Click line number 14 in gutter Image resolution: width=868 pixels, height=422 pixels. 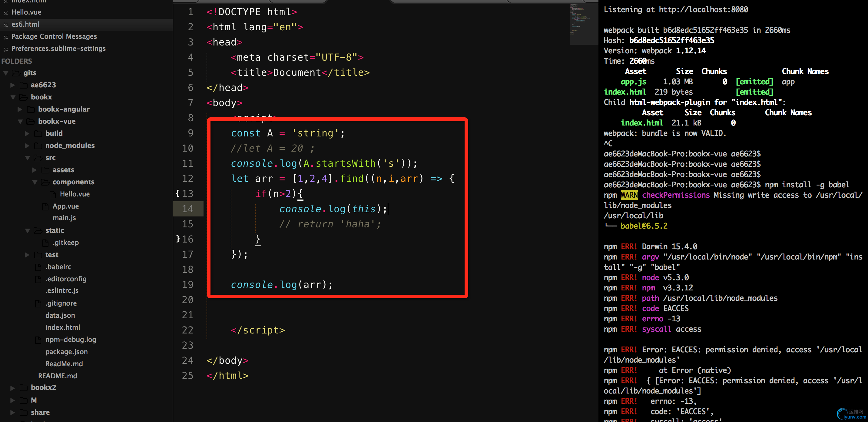[188, 209]
